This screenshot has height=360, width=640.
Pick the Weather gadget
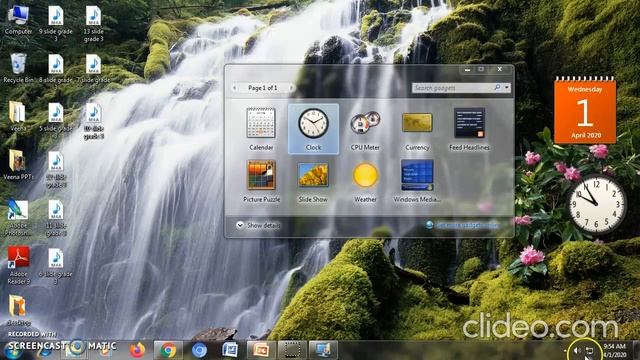point(365,181)
